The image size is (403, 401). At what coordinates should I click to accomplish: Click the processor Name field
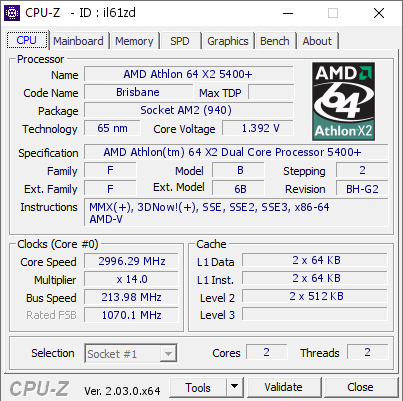[x=189, y=74]
